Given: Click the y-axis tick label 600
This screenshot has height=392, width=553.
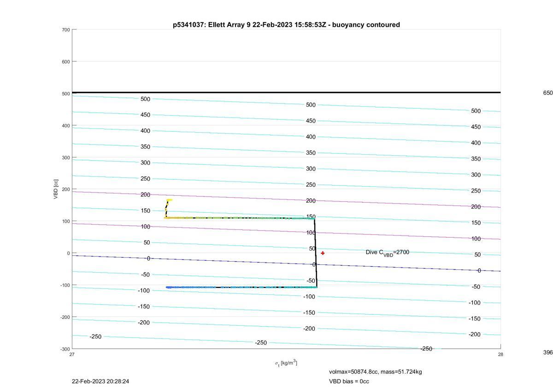Looking at the screenshot, I should coord(65,62).
